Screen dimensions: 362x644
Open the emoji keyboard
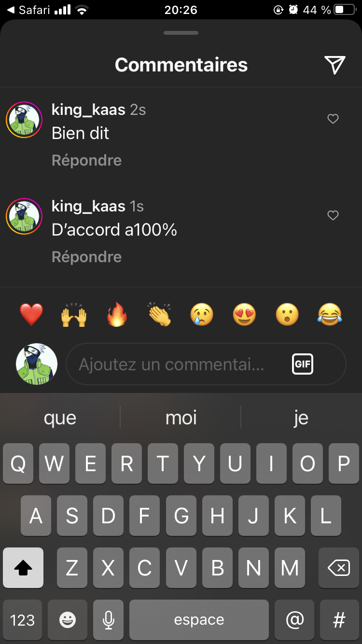click(68, 620)
